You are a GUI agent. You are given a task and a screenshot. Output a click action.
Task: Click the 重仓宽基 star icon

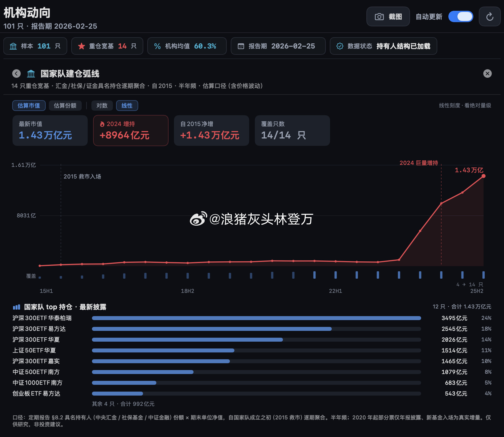tap(81, 46)
